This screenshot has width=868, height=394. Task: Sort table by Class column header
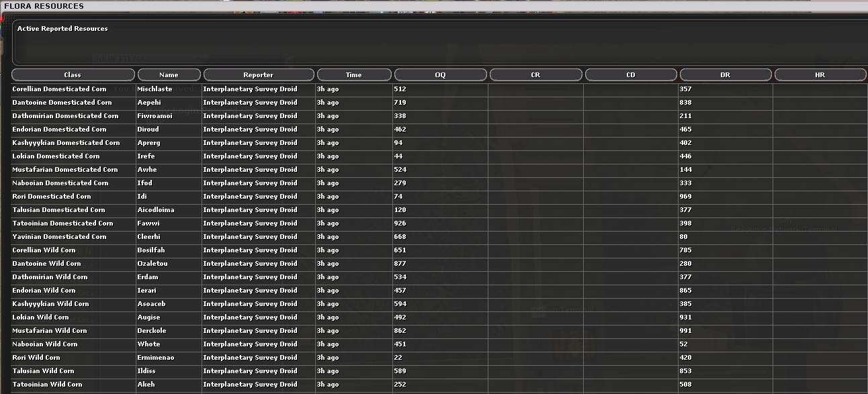[73, 75]
